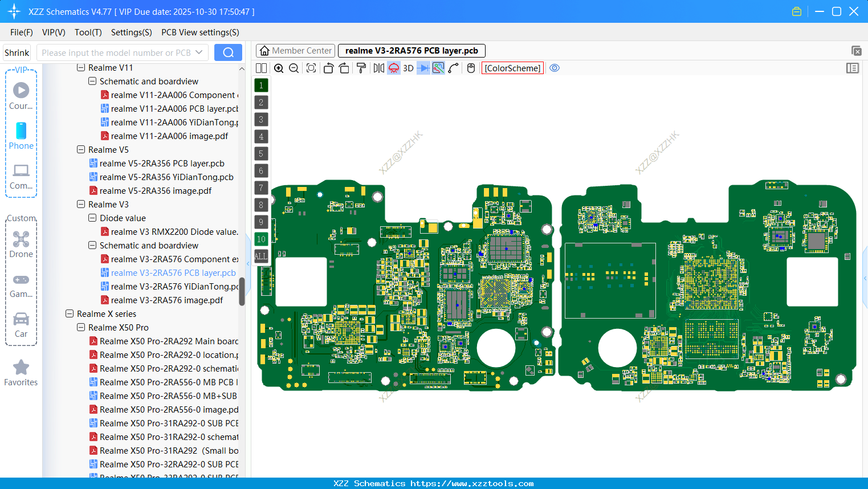The height and width of the screenshot is (489, 868).
Task: Open mouse settings on the toolbar
Action: point(470,68)
